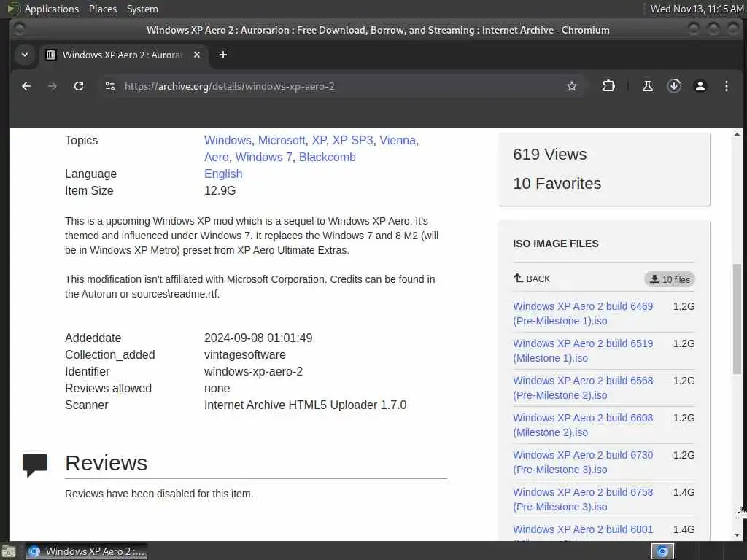Open the Places menu

(x=102, y=9)
